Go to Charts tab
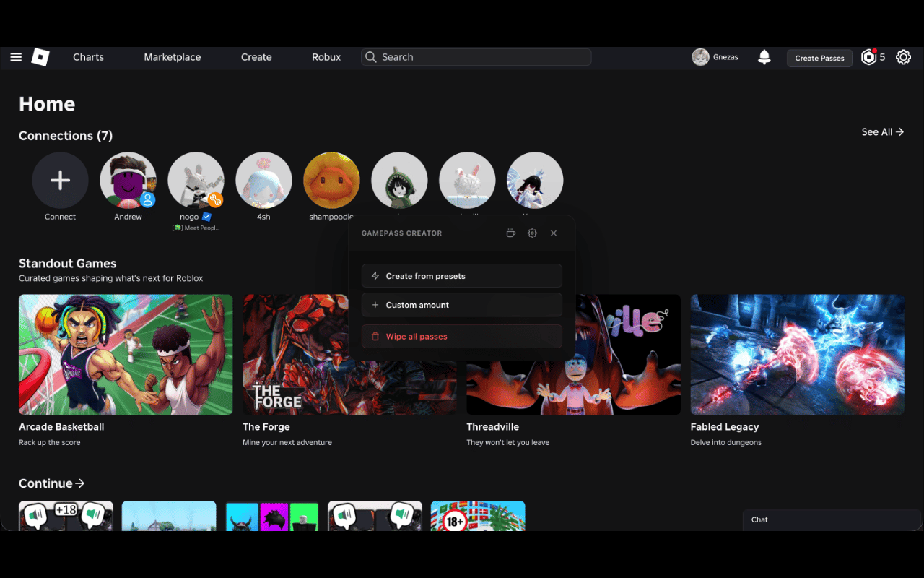924x578 pixels. point(88,57)
